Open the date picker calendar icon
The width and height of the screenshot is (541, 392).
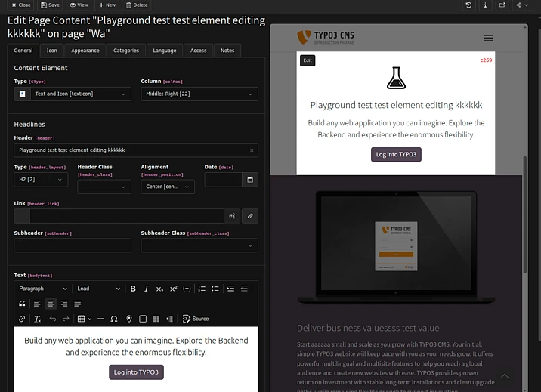pyautogui.click(x=250, y=180)
